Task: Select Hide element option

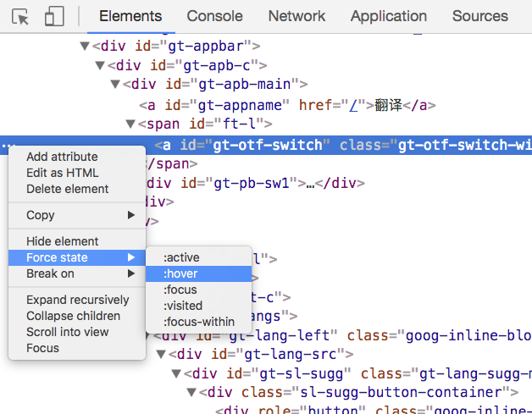Action: [63, 241]
